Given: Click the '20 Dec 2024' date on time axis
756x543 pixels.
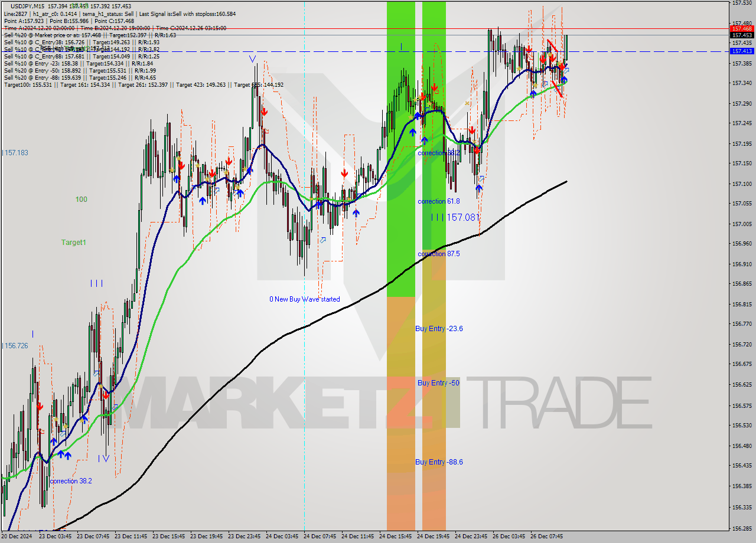Looking at the screenshot, I should [18, 537].
